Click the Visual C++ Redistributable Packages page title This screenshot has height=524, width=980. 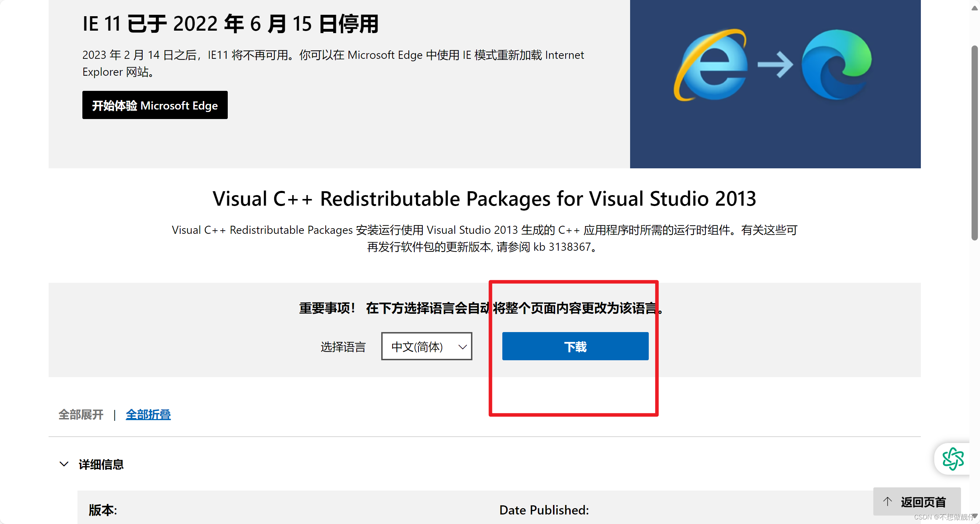click(x=484, y=199)
